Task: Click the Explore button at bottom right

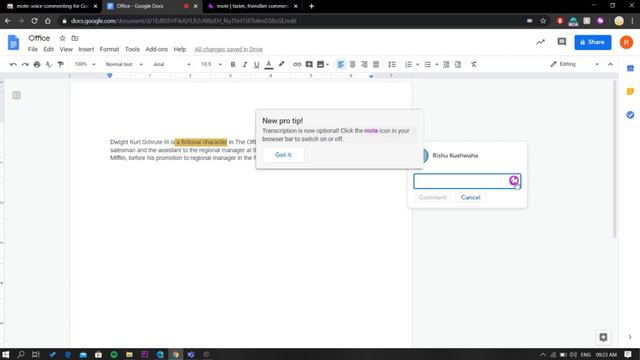Action: click(x=603, y=337)
